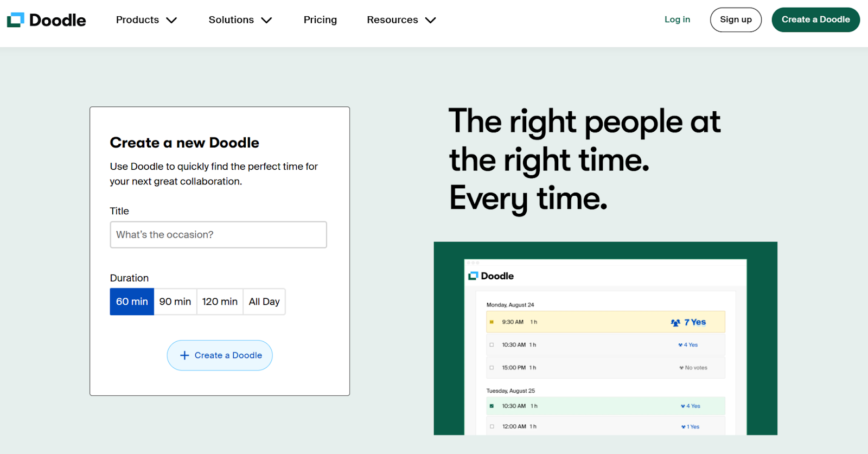The height and width of the screenshot is (454, 868).
Task: Click the 'Create a new Doodle' heading
Action: coord(184,143)
